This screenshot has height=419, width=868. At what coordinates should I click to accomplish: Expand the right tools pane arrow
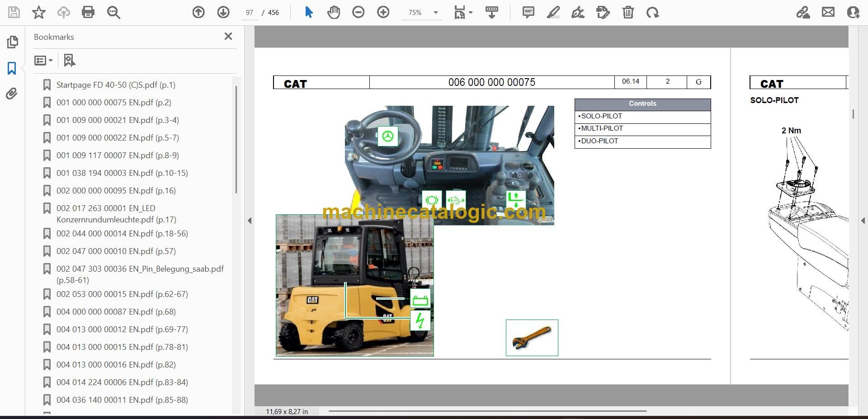[863, 221]
